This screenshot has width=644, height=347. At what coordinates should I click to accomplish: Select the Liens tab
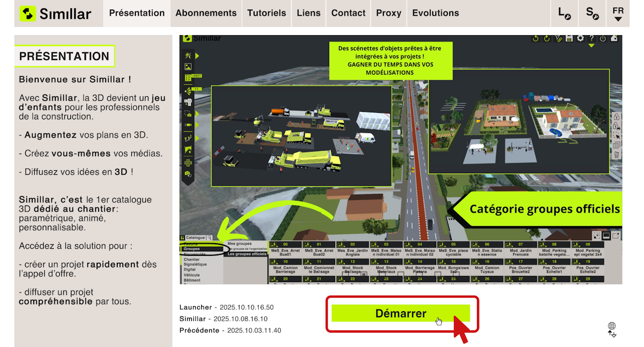coord(308,13)
